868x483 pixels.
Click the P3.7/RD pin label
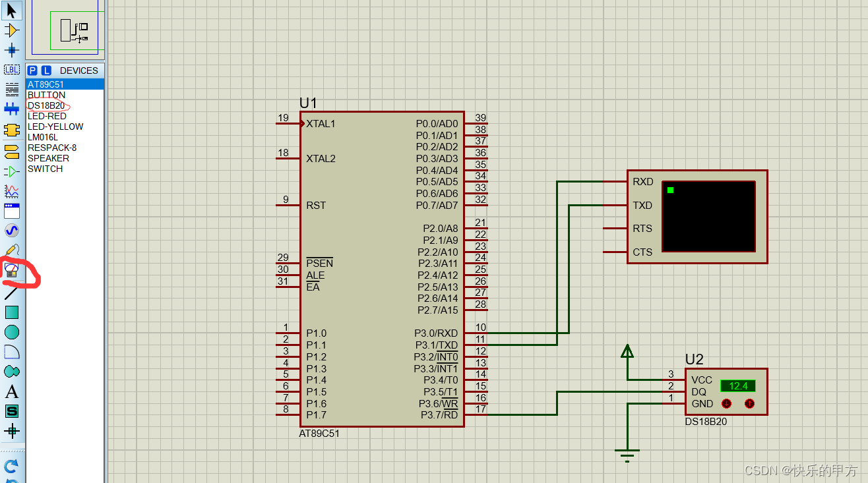[x=439, y=414]
